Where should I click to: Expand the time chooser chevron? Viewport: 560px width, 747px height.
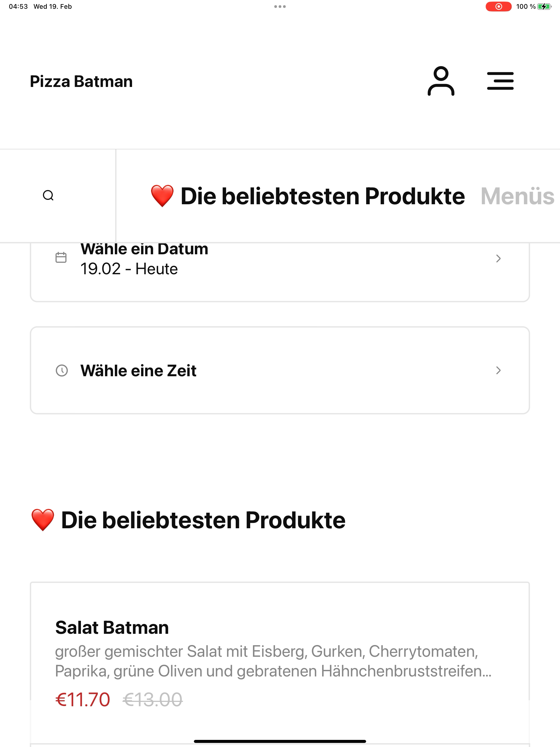click(498, 370)
